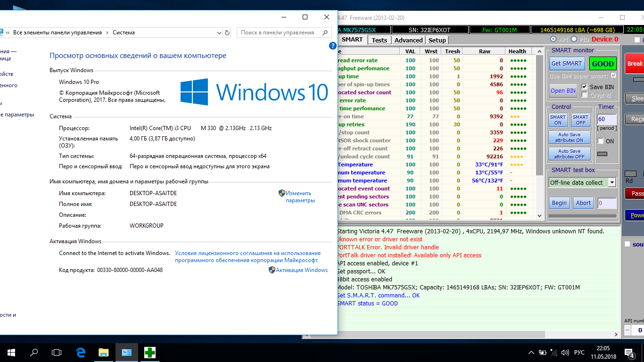The height and width of the screenshot is (362, 644).
Task: Select the Temperature SMART row
Action: tap(436, 165)
